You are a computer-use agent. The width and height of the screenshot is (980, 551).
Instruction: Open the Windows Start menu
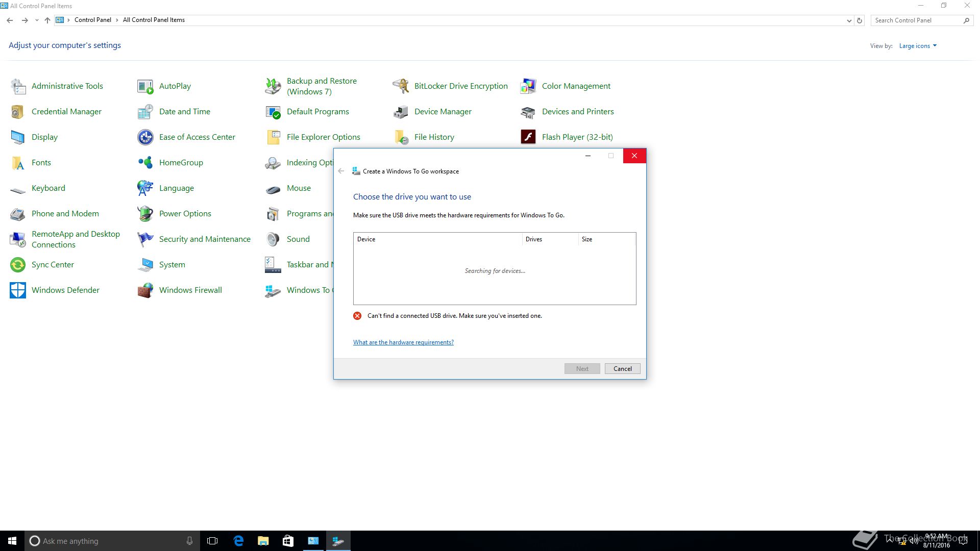pos(12,541)
